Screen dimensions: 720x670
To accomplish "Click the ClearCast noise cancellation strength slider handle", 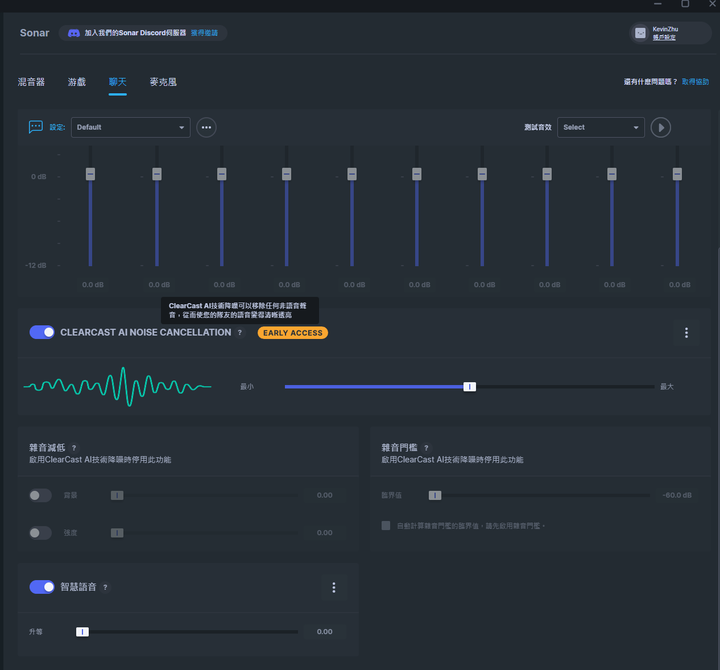I will 470,387.
